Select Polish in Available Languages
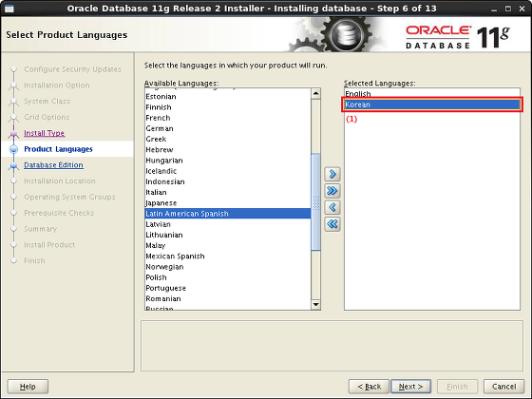 [228, 277]
